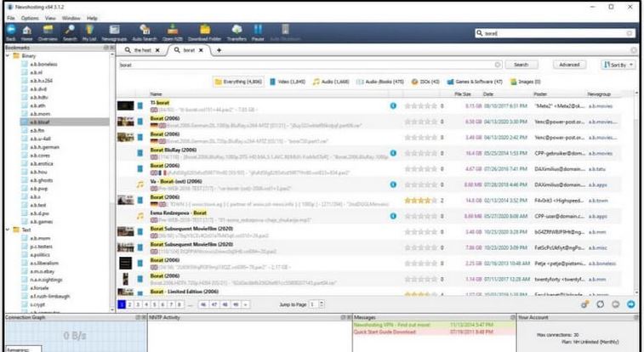Clear the borat query field
Screen dimensions: 644x352
point(498,65)
